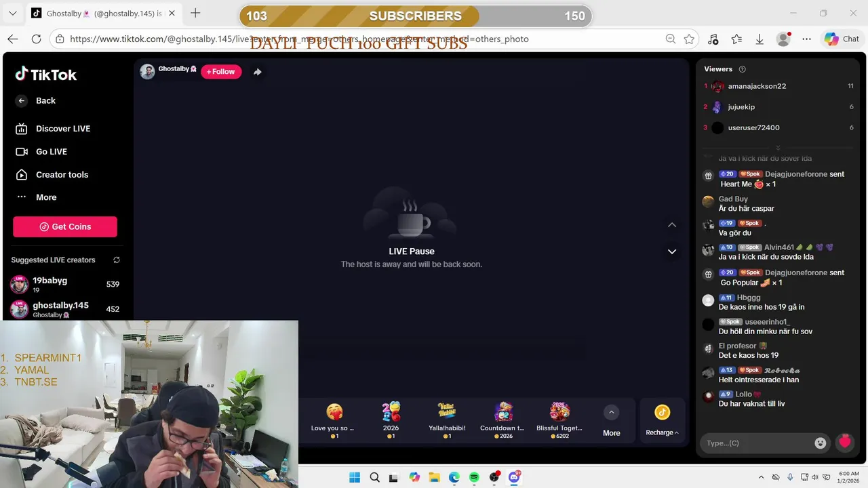This screenshot has width=868, height=488.
Task: Open Discord from taskbar
Action: [x=514, y=477]
